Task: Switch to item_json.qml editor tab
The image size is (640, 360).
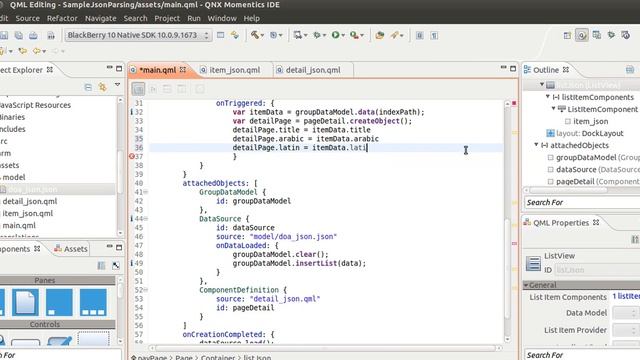Action: tap(234, 70)
